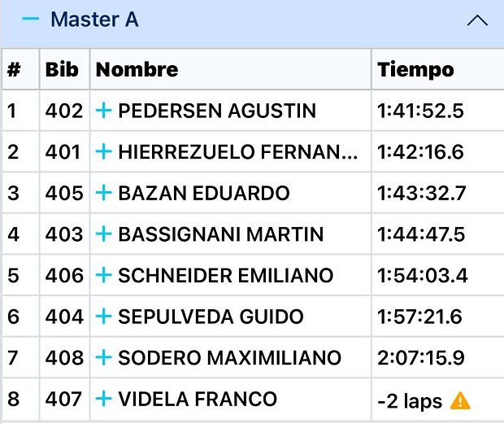This screenshot has width=504, height=424.
Task: Collapse Master A with the minus icon
Action: point(30,20)
